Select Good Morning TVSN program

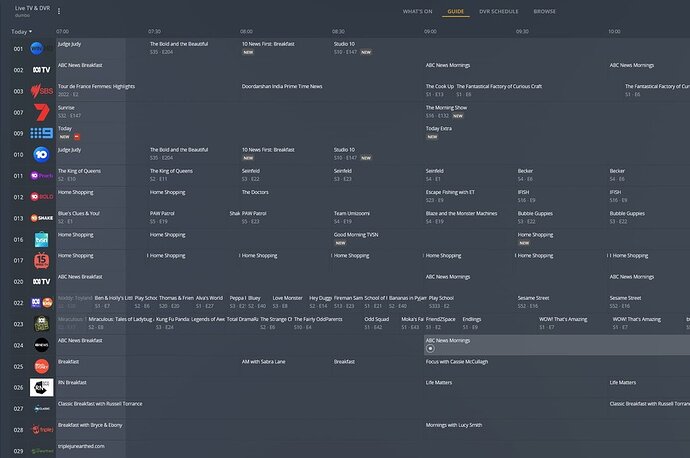[x=356, y=234]
